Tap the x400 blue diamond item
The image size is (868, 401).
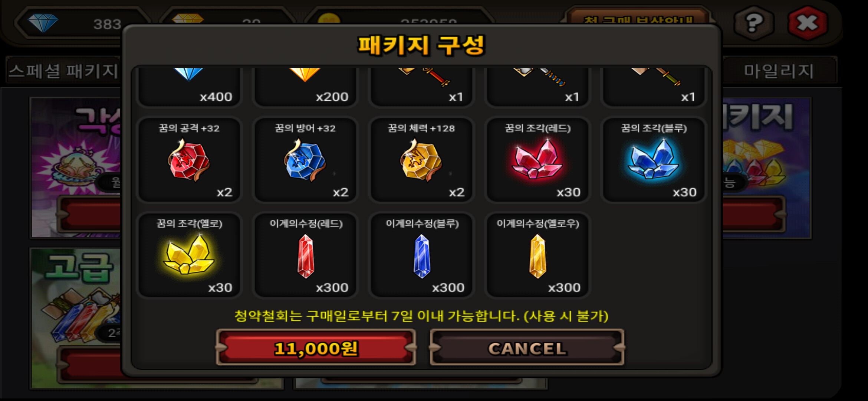189,87
